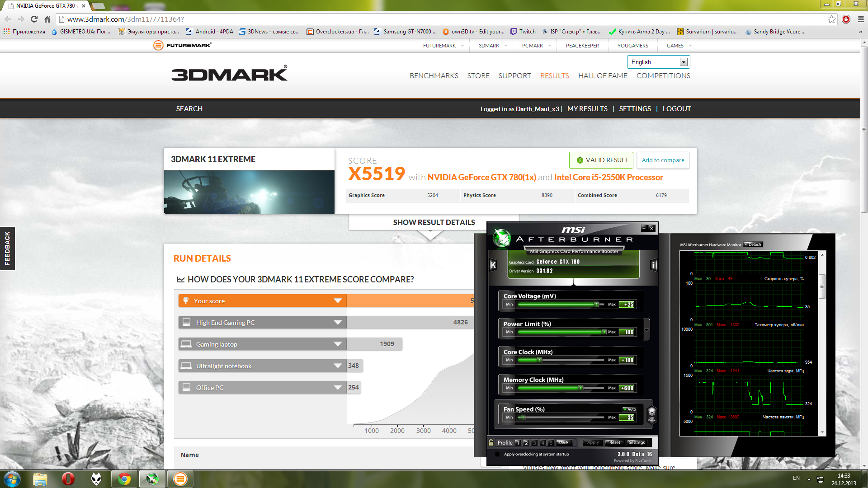Open Afterburner Kombustor with the K button
This screenshot has height=488, width=868.
coord(493,265)
